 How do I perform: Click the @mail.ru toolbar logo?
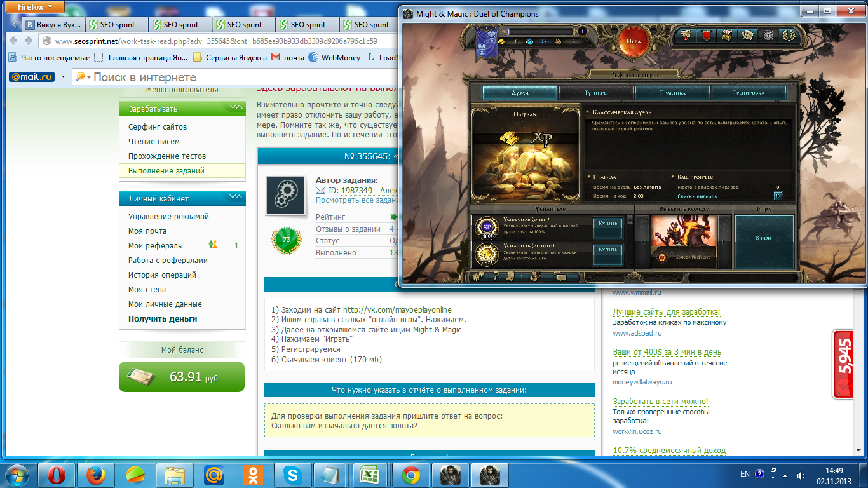[x=32, y=77]
